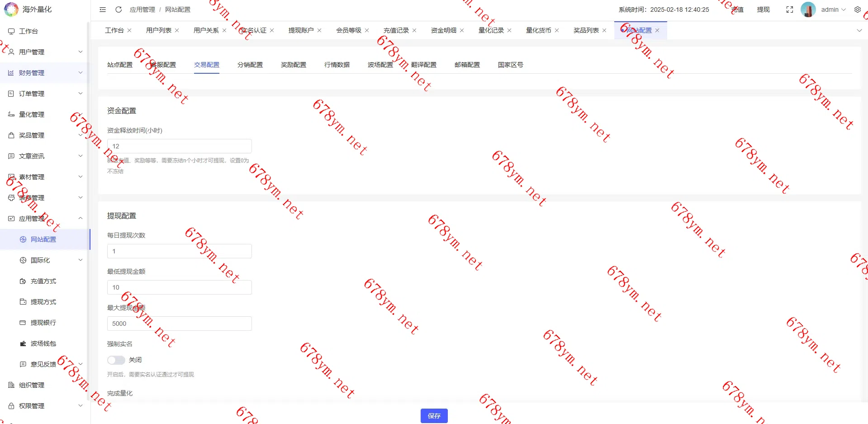Focus the 最大提现金额 input showing 5000
868x424 pixels.
pos(180,324)
